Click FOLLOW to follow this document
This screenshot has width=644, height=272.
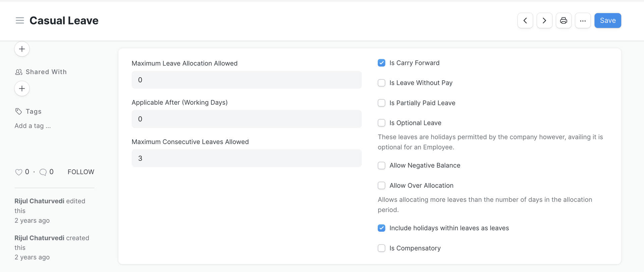coord(81,172)
